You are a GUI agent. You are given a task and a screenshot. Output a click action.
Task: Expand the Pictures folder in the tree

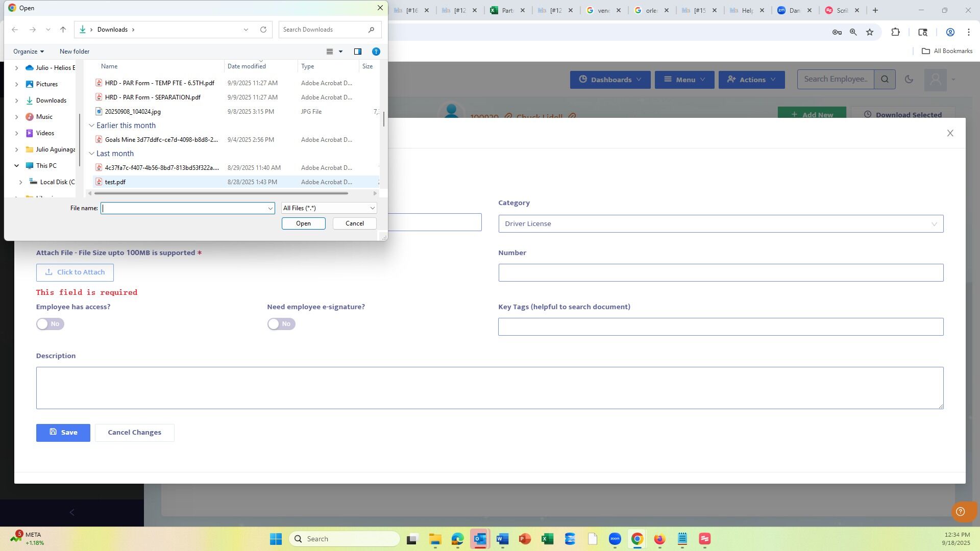coord(16,84)
